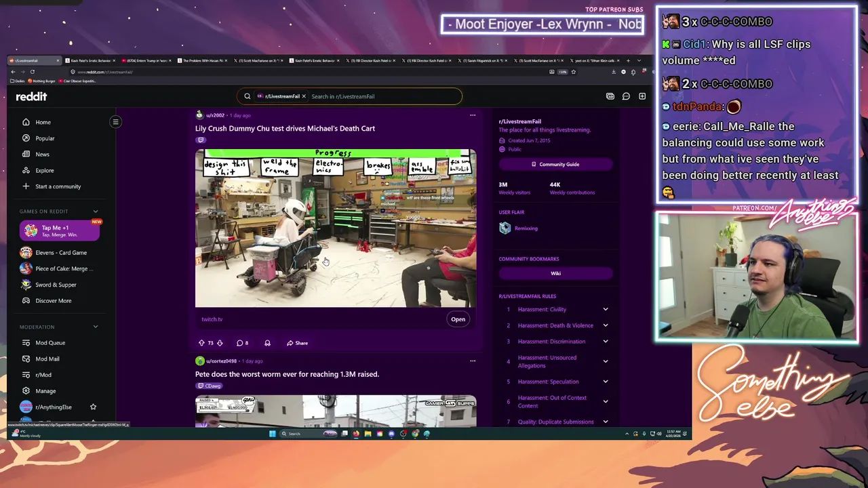
Task: Switch to Sarah Fitzpatrick on X tab
Action: click(x=481, y=61)
